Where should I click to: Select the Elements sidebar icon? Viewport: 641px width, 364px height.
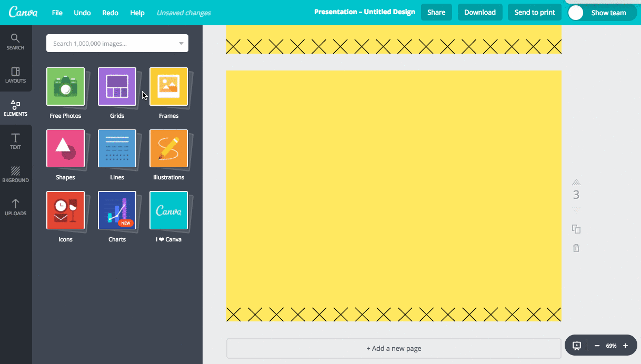(16, 108)
